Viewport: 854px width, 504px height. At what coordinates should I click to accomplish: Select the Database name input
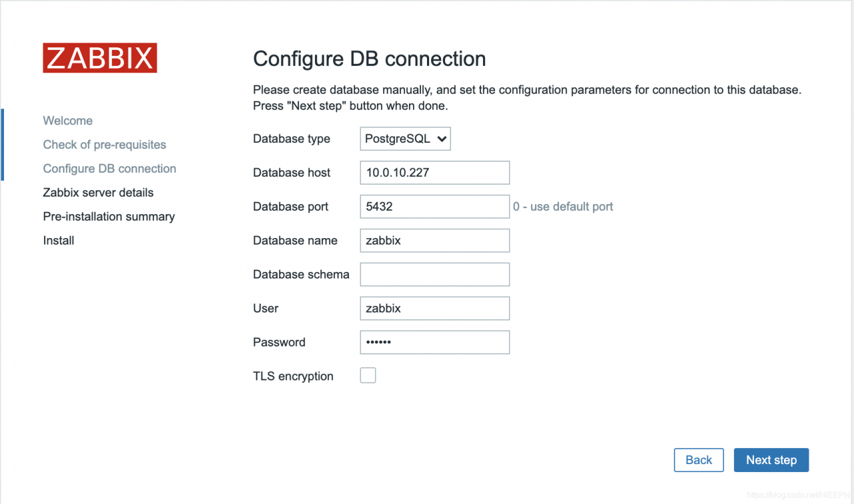pos(435,240)
